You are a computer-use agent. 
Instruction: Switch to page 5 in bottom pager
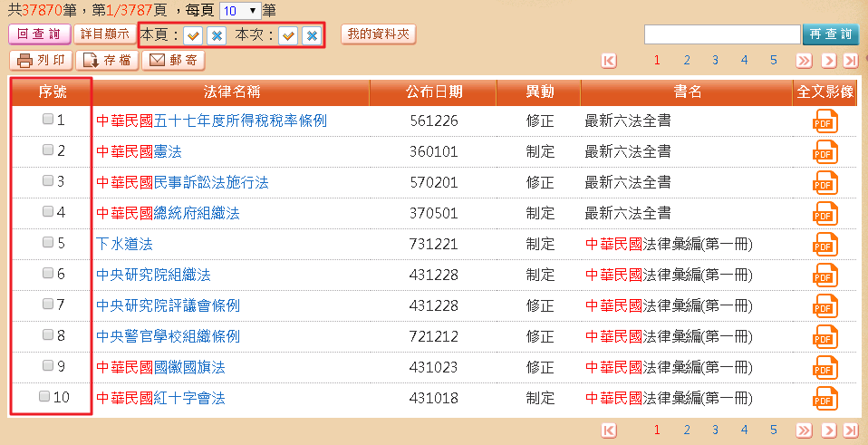coord(773,430)
